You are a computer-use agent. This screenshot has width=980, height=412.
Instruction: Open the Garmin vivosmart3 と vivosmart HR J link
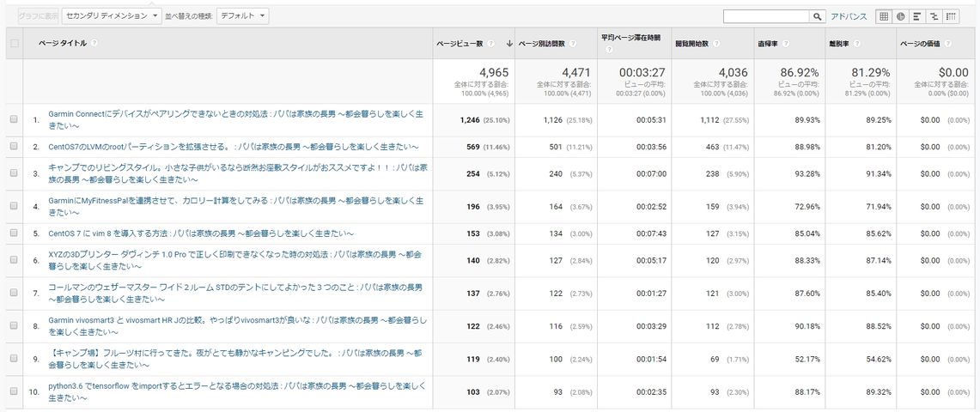click(x=238, y=326)
